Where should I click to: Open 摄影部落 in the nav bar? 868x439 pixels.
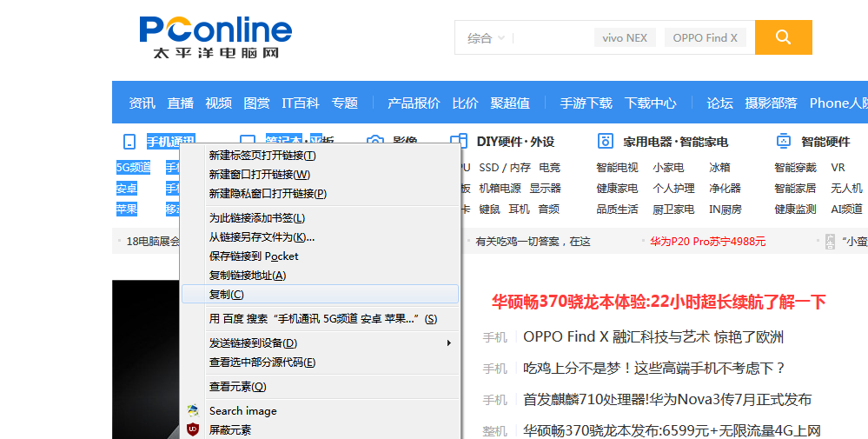tap(772, 103)
